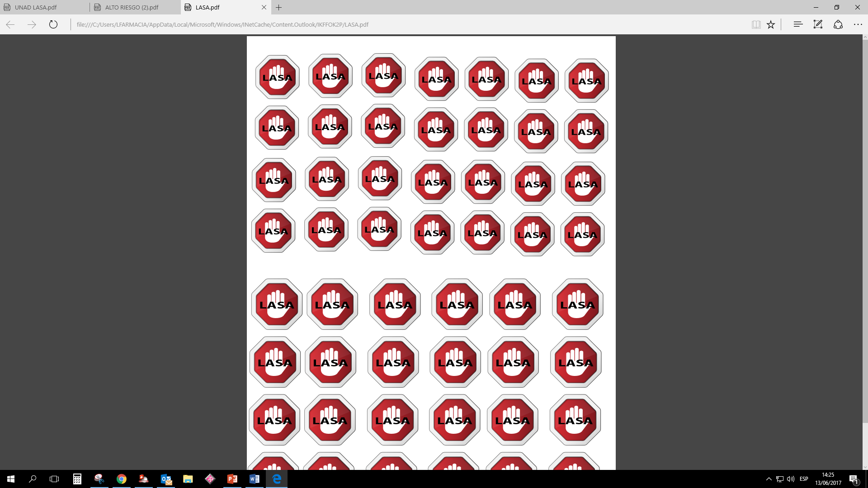Close the LASA.pdf tab
The image size is (868, 488).
[x=264, y=7]
